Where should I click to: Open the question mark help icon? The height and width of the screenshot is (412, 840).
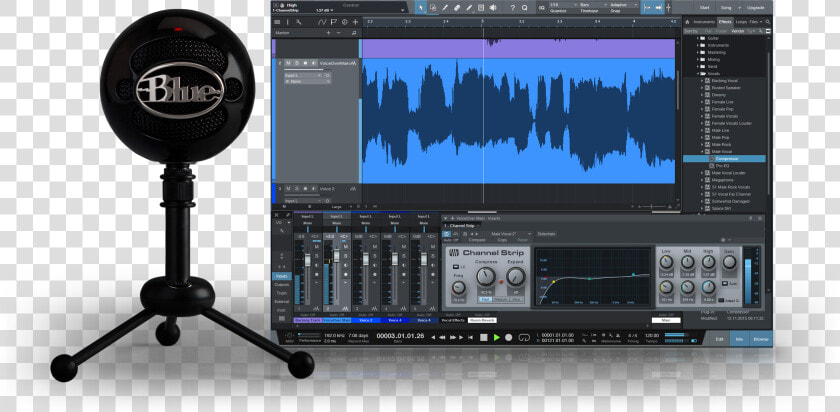pos(512,7)
